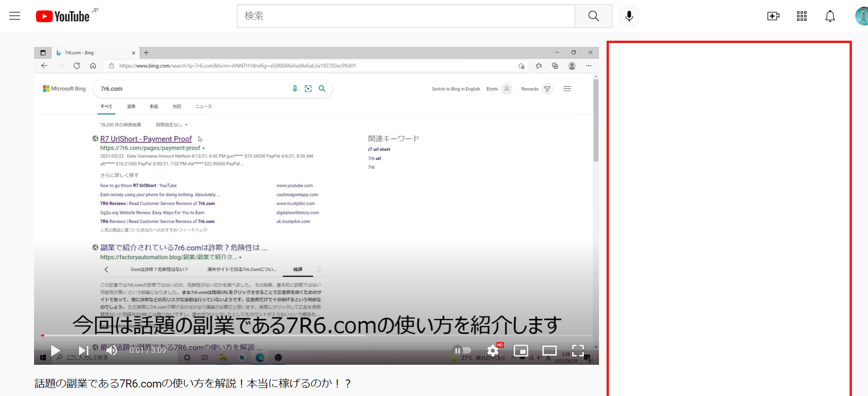Viewport: 868px width, 396px height.
Task: Click the YouTube search magnifier button
Action: click(594, 16)
